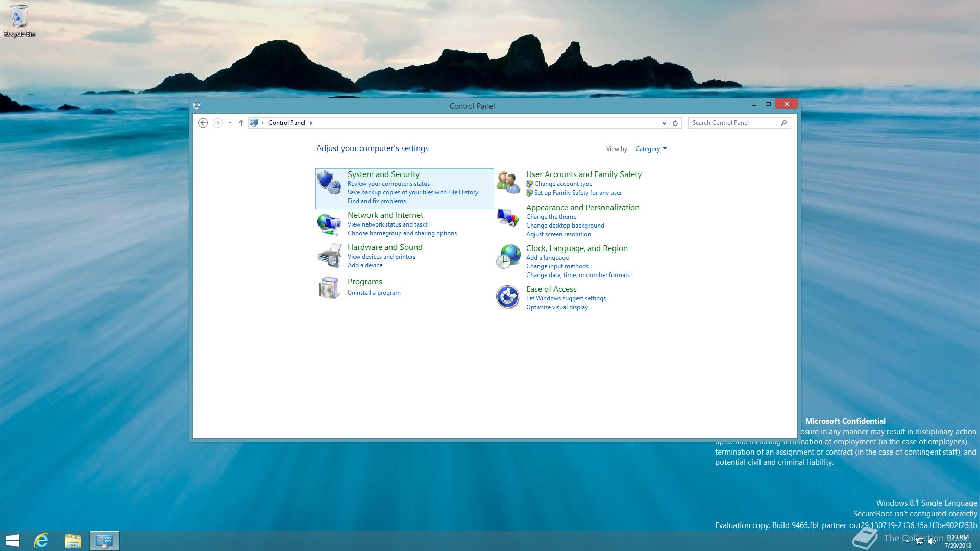This screenshot has height=551, width=980.
Task: Expand the arrow after Control Panel breadcrumb
Action: click(311, 123)
